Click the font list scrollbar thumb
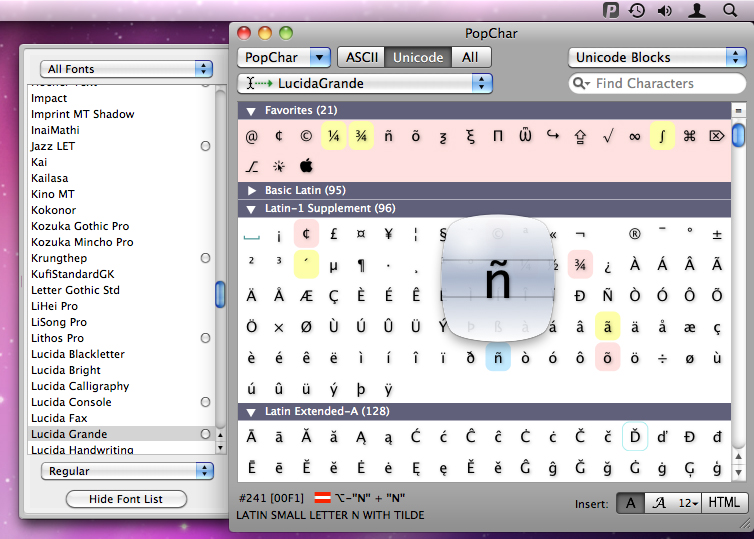The width and height of the screenshot is (754, 539). click(x=220, y=294)
